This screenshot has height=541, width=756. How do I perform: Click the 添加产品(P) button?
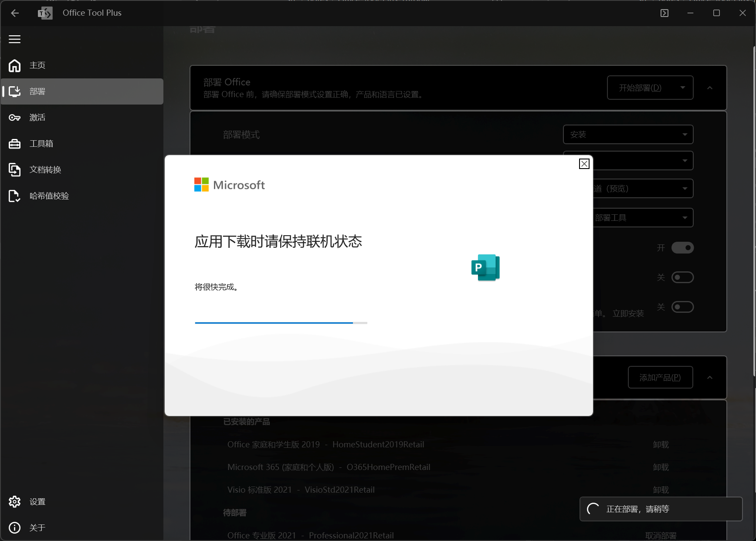[x=660, y=378]
